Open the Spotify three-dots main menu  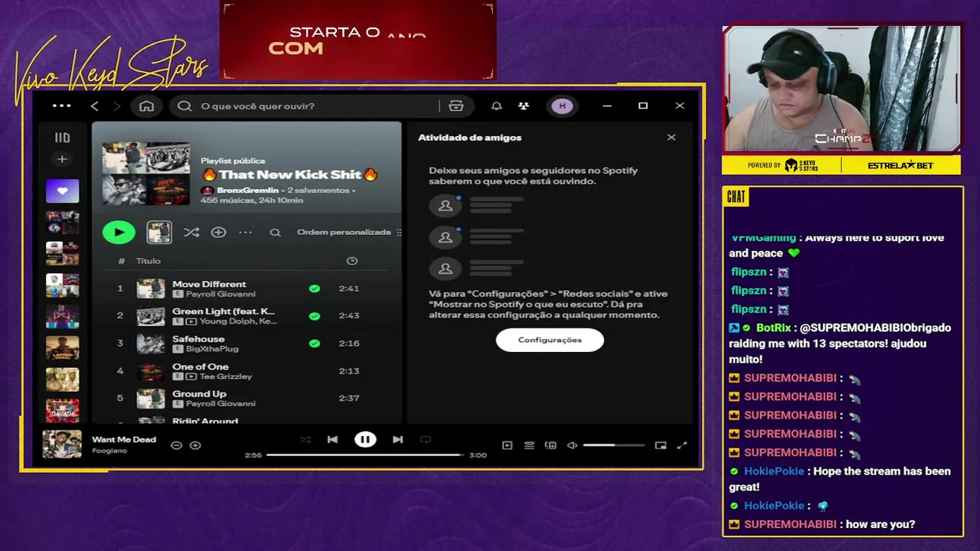tap(62, 106)
